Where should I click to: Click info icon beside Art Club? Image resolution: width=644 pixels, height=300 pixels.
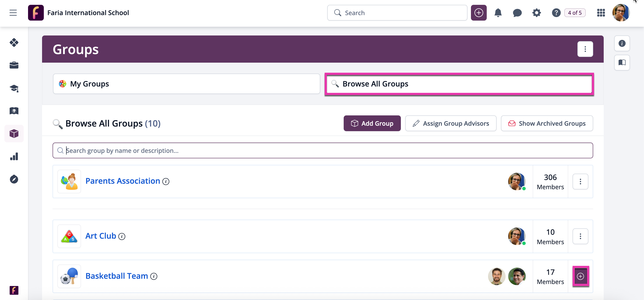tap(122, 236)
